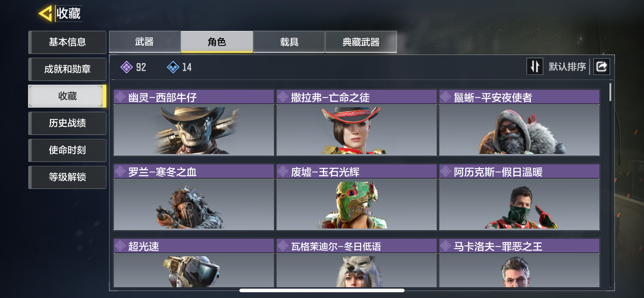
Task: Open the 典藏武器 tab
Action: [361, 42]
